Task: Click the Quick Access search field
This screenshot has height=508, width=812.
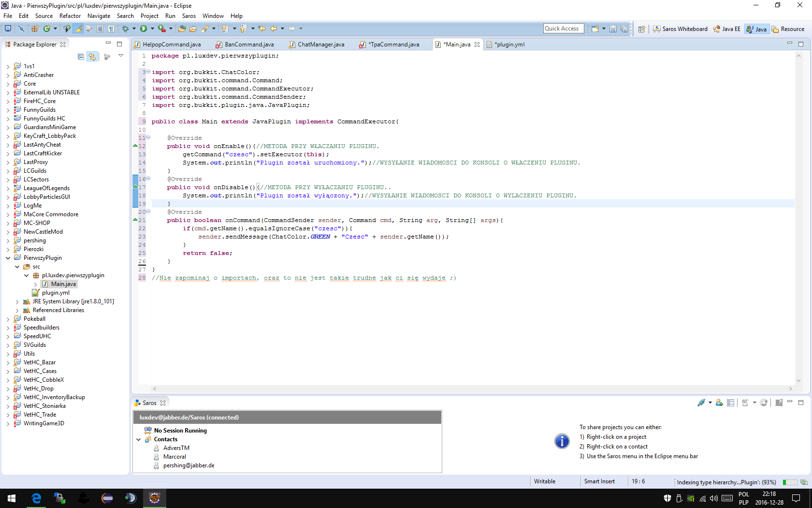Action: click(563, 29)
